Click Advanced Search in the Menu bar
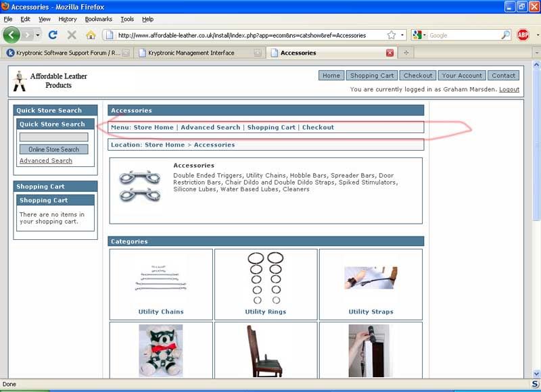The width and height of the screenshot is (541, 392). pyautogui.click(x=210, y=127)
